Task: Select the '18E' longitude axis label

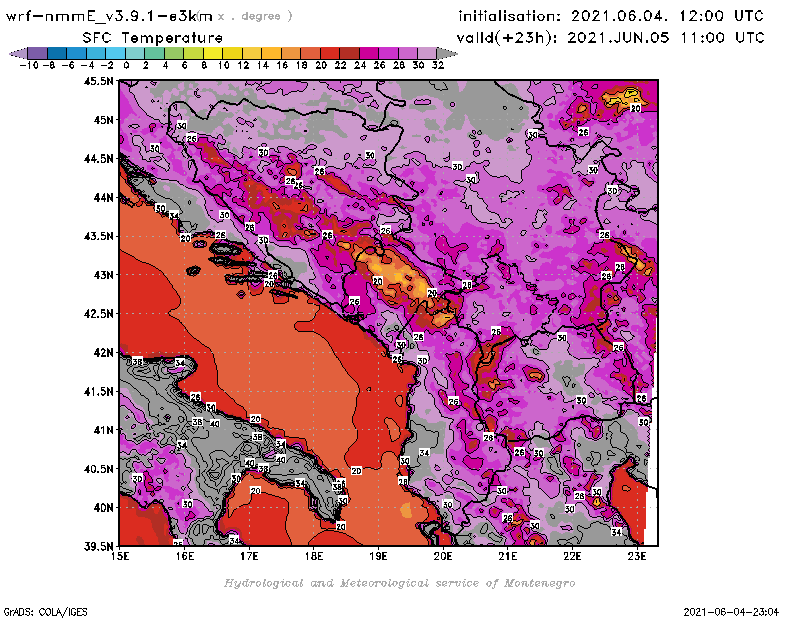Action: click(314, 556)
